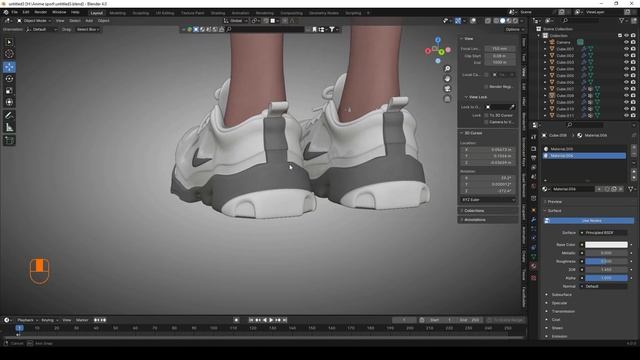Switch perspective/orthographic with the grid gizmo

pyautogui.click(x=447, y=99)
